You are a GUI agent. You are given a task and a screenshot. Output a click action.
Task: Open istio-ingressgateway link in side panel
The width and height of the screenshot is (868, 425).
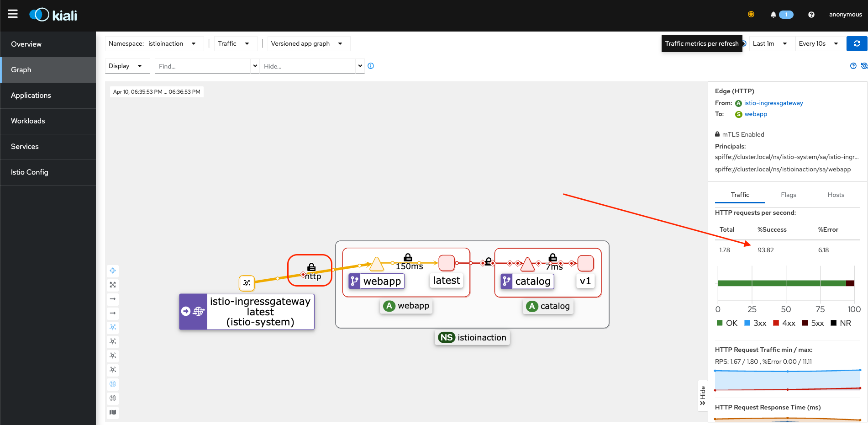773,103
